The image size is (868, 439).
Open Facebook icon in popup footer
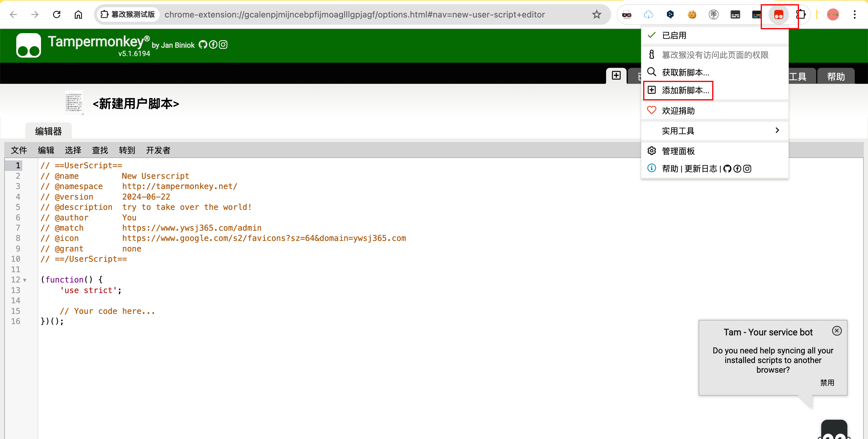(x=737, y=169)
